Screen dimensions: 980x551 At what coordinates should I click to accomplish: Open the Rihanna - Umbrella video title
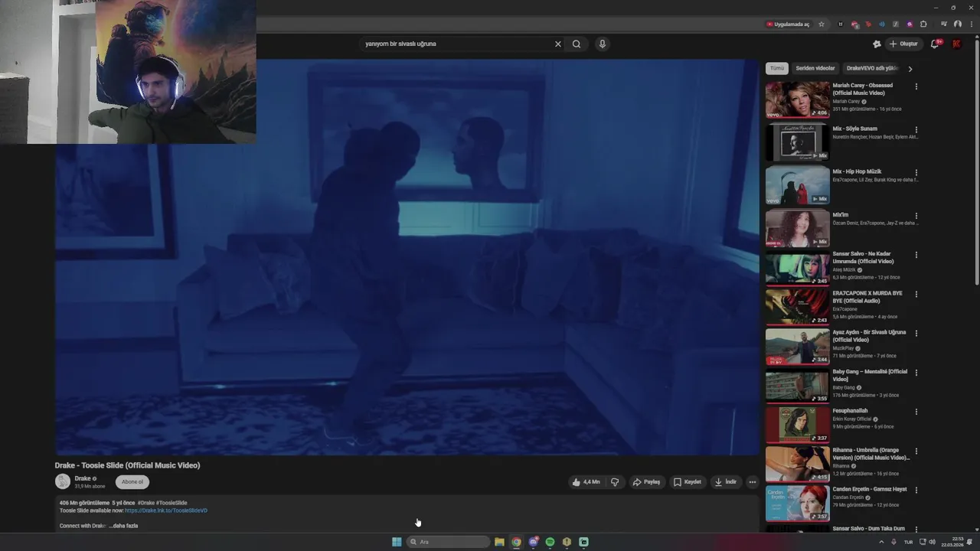[x=871, y=454]
